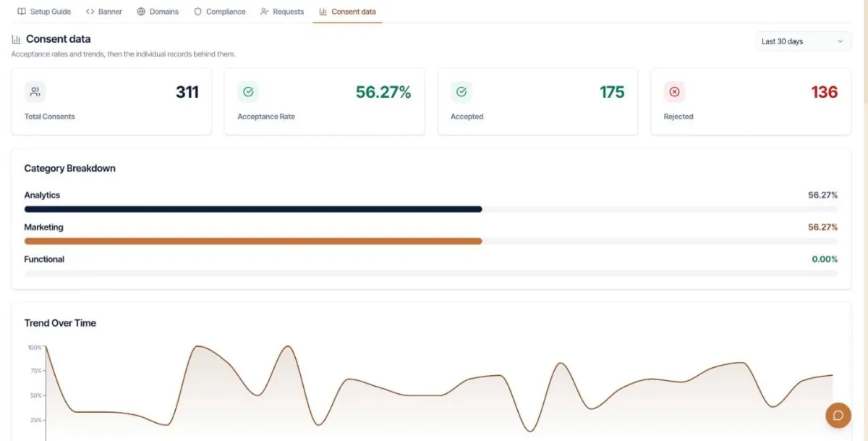Open the Last 30 days dropdown
The height and width of the screenshot is (441, 868).
(803, 41)
